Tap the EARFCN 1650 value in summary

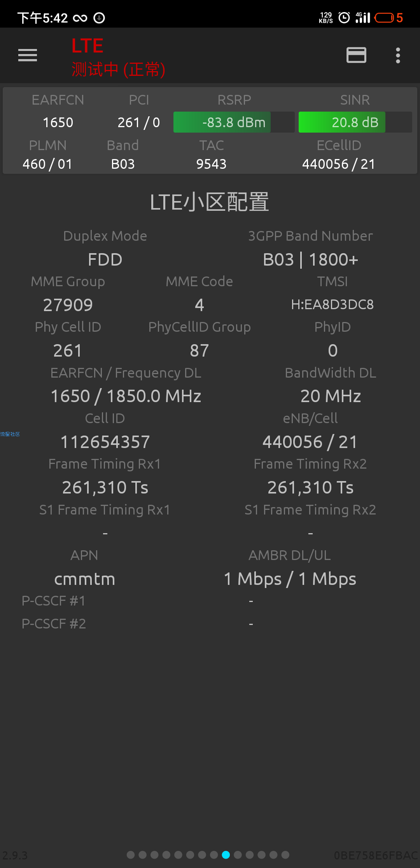[x=58, y=122]
